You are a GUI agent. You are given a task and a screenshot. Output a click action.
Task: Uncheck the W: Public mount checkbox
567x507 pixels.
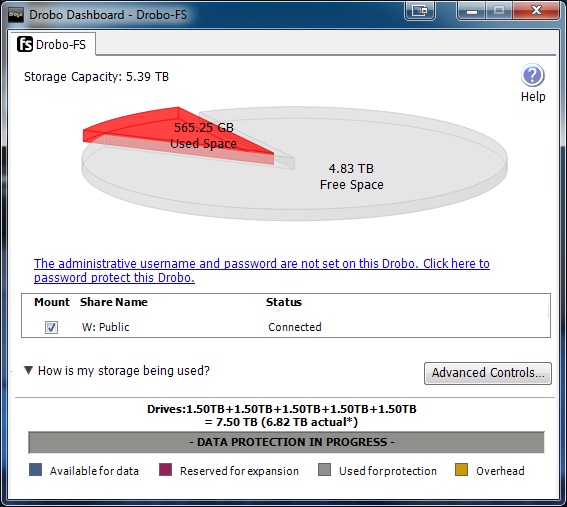click(51, 327)
